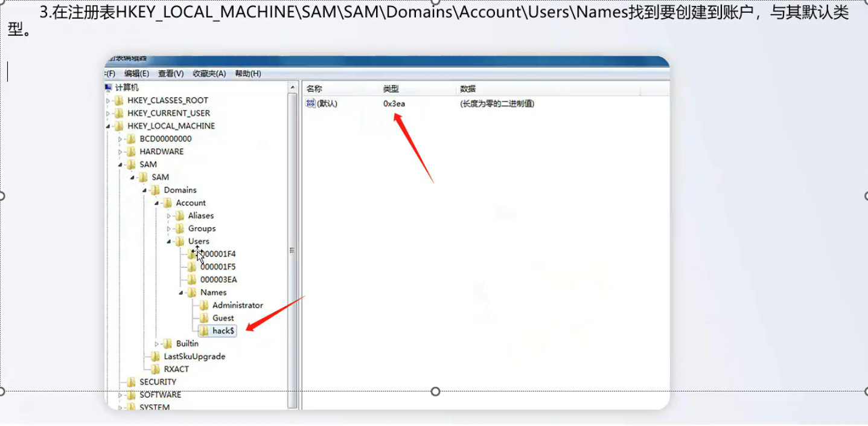Image resolution: width=868 pixels, height=426 pixels.
Task: Open the 帮助(H) menu
Action: tap(247, 74)
